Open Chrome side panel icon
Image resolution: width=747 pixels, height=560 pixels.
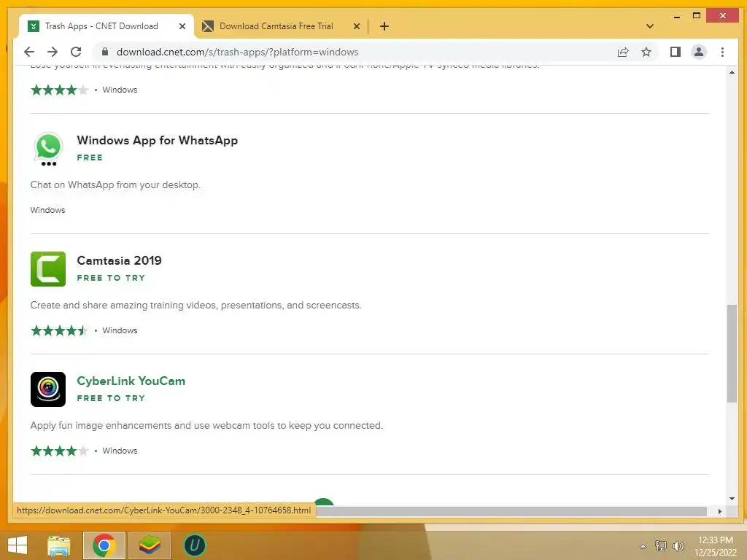point(675,52)
